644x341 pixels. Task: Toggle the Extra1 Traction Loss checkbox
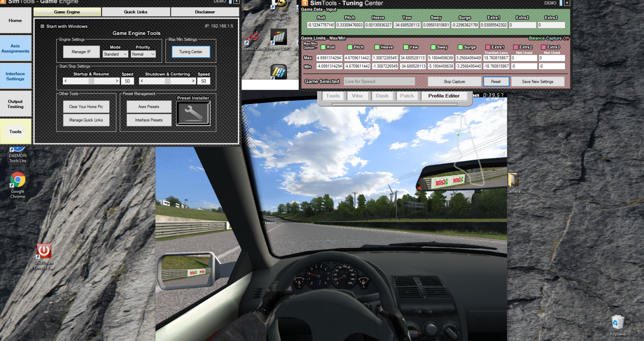(488, 47)
